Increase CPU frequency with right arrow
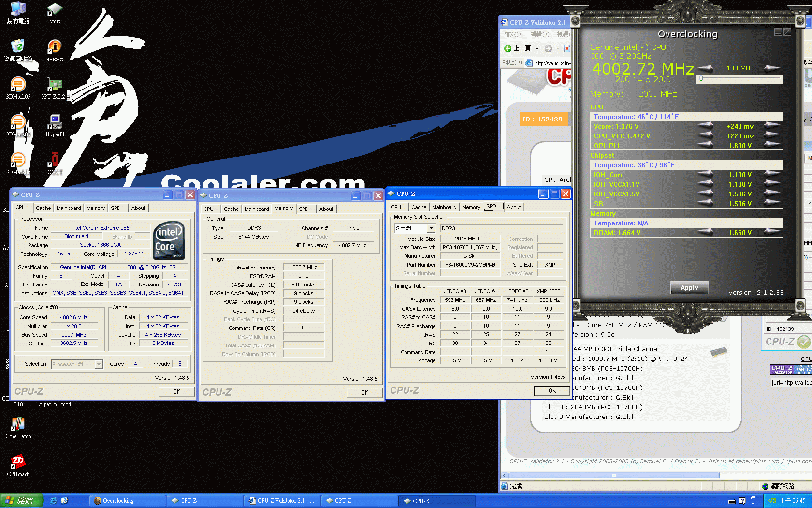Viewport: 812px width, 508px height. 772,68
